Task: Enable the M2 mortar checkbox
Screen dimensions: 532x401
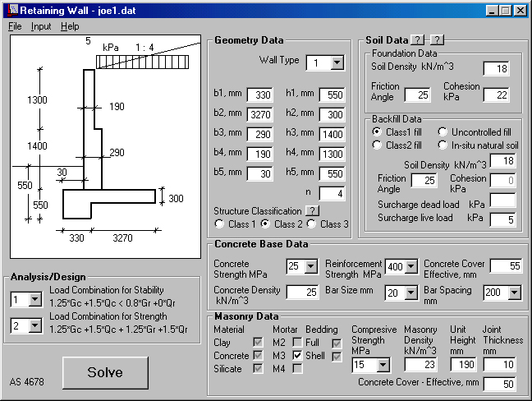Action: point(297,343)
